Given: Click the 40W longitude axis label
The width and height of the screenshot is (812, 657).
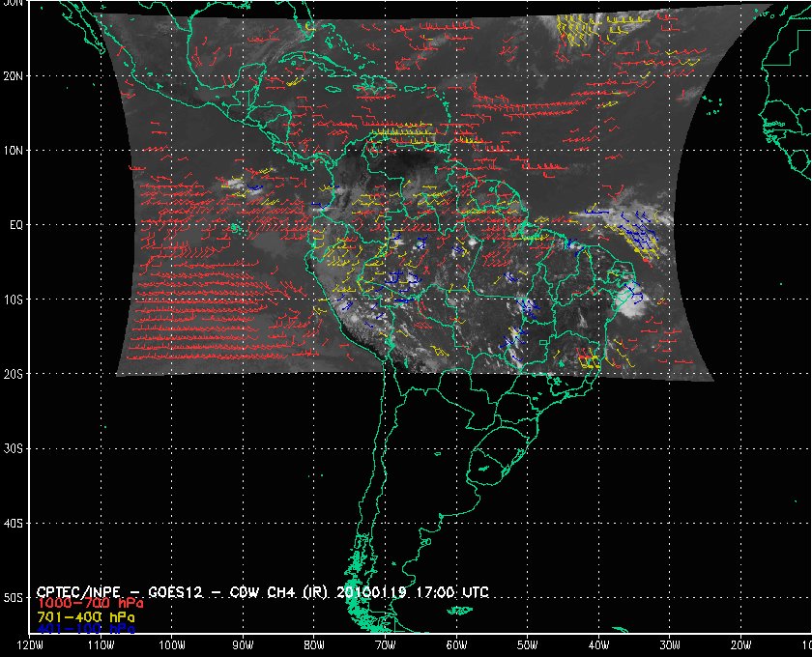Looking at the screenshot, I should coord(598,644).
